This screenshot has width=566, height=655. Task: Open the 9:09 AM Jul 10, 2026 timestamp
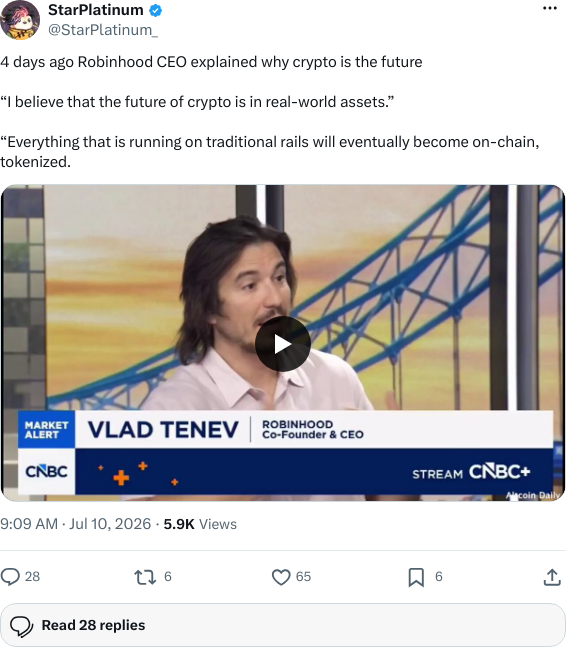click(76, 524)
